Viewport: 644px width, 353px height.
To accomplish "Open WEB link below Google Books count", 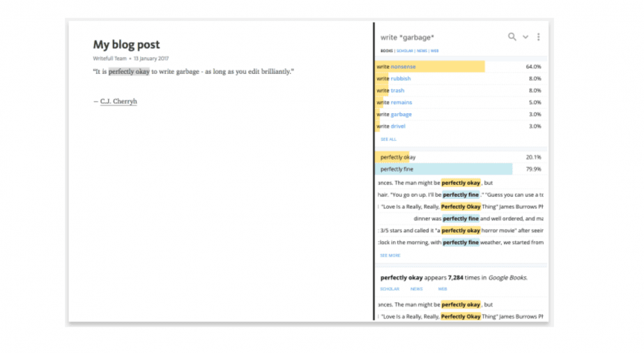I will coord(443,289).
